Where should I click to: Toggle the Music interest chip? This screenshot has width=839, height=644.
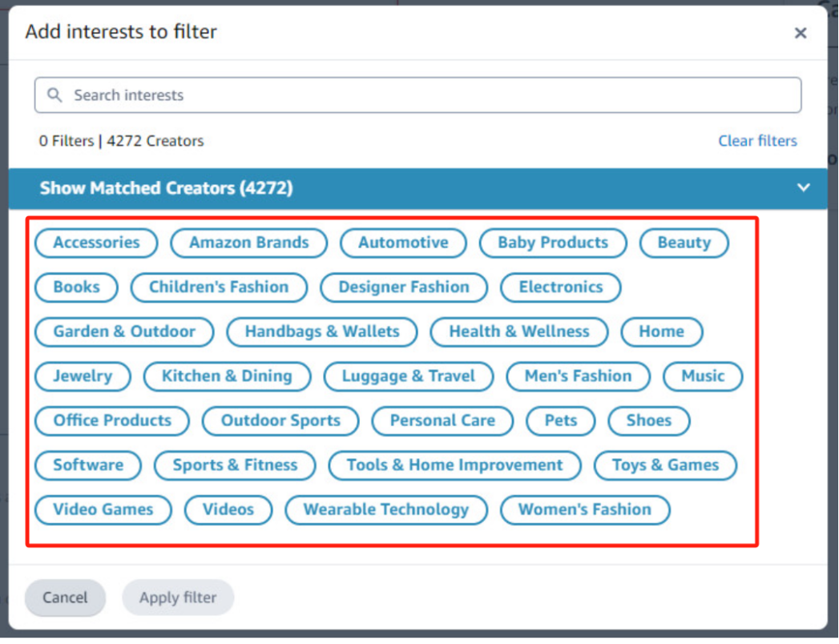coord(703,376)
